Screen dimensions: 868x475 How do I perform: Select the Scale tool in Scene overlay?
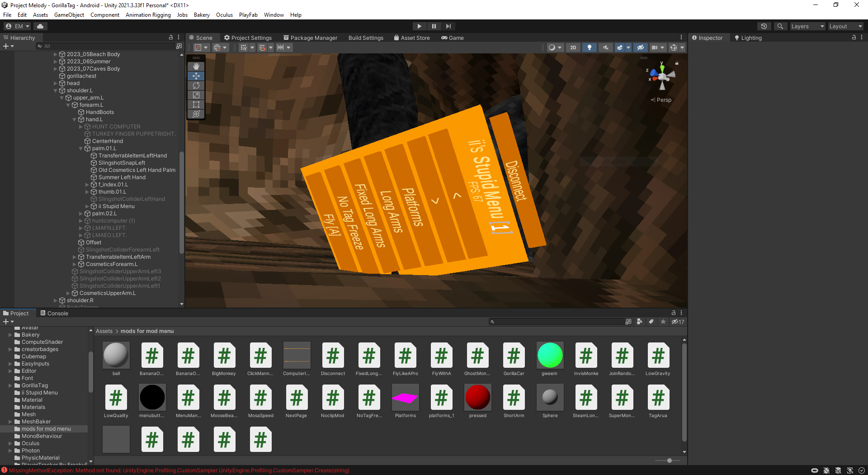point(196,95)
